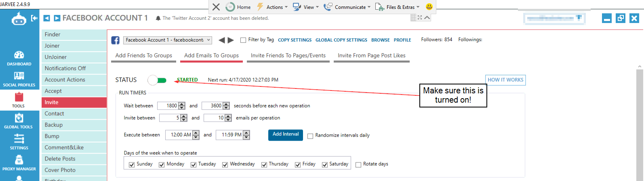Enable Randomize intervals daily
Image resolution: width=644 pixels, height=181 pixels.
[310, 136]
